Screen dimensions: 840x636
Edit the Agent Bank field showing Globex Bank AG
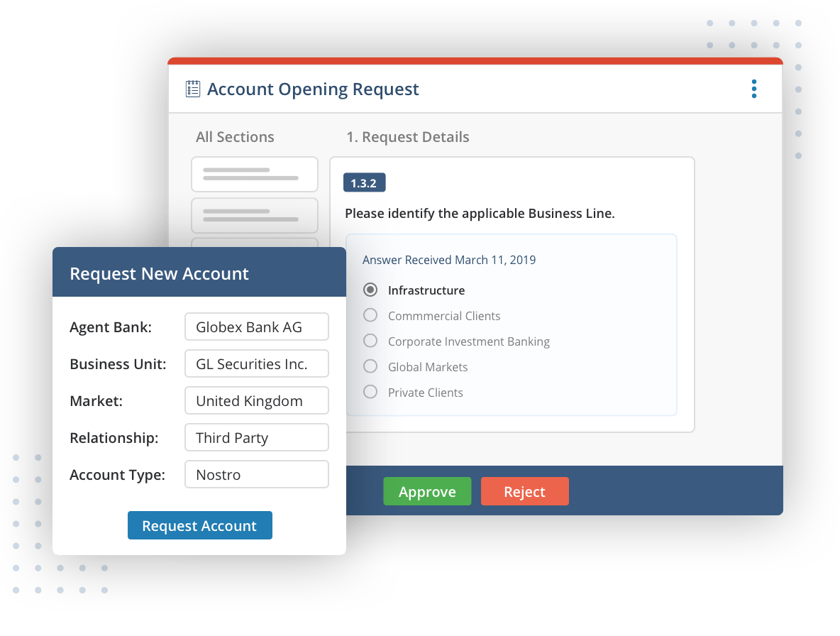[x=256, y=327]
